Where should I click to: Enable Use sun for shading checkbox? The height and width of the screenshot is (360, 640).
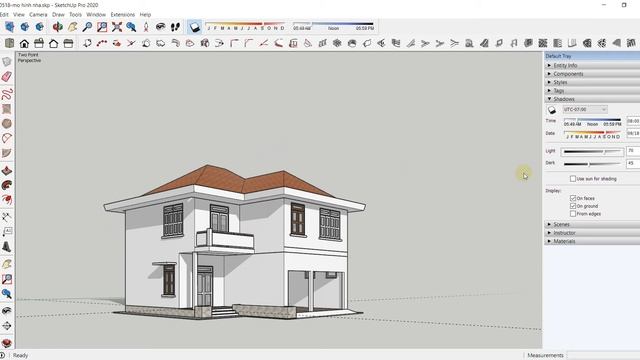click(x=573, y=179)
